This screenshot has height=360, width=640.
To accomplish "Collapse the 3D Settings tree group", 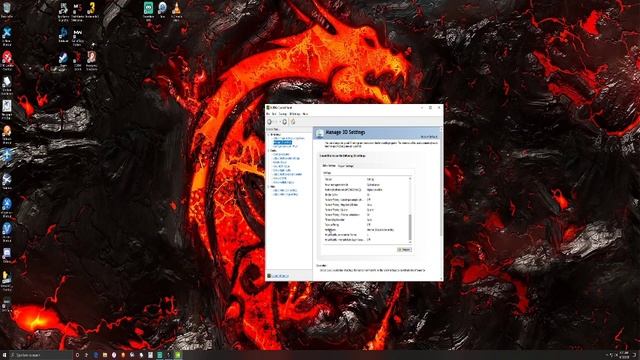I will [x=269, y=134].
